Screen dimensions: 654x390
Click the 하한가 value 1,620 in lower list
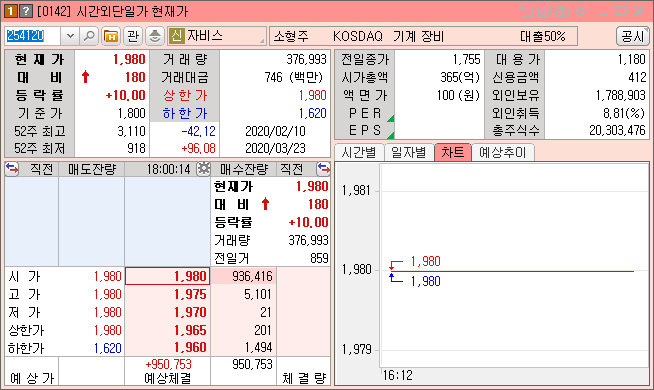[x=107, y=348]
